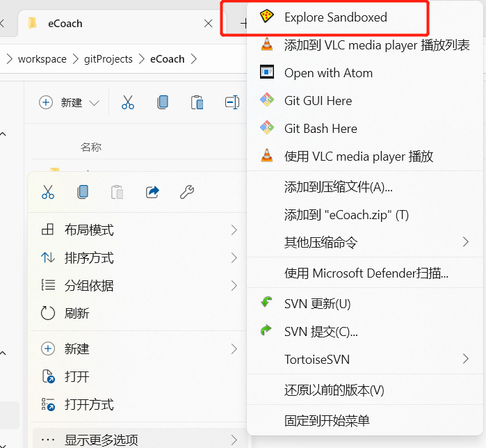Choose Explore Sandboxed in the context menu

336,17
